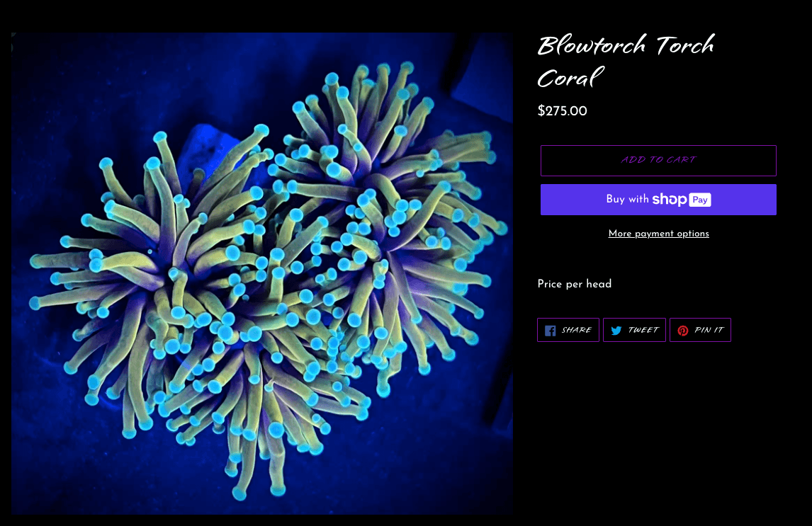Share the coral product on Facebook
The width and height of the screenshot is (812, 526).
[568, 330]
